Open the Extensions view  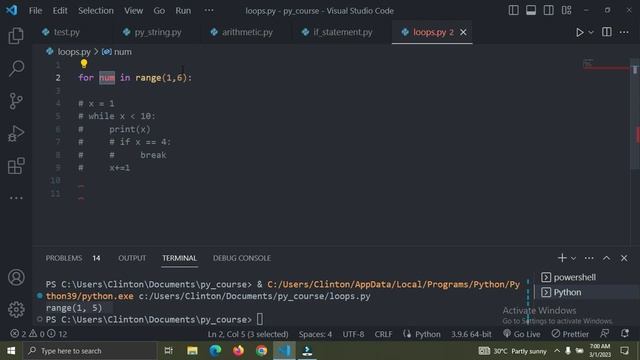tap(16, 166)
